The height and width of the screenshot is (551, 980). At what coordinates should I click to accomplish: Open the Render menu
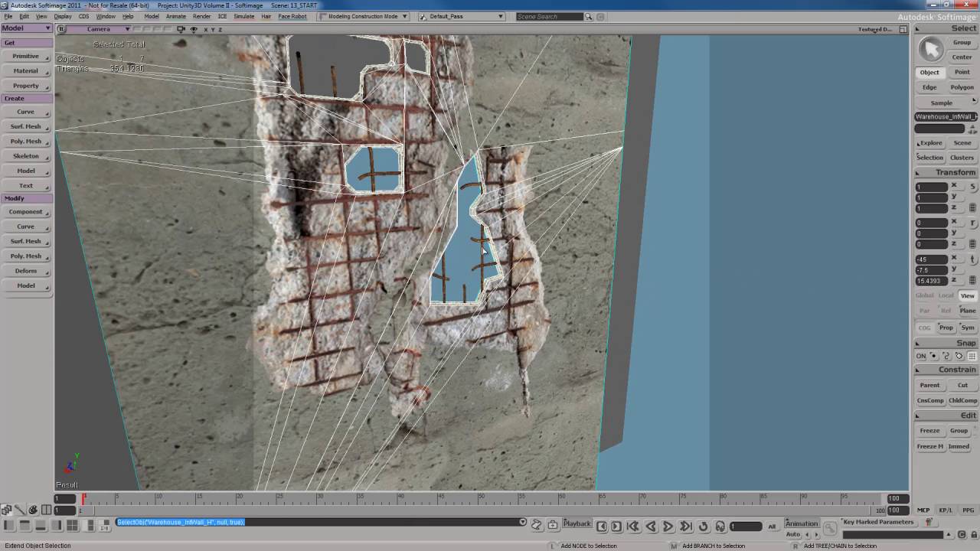click(201, 16)
